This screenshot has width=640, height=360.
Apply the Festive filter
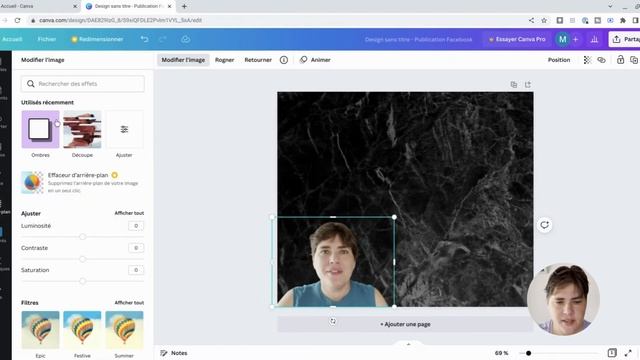pos(82,330)
